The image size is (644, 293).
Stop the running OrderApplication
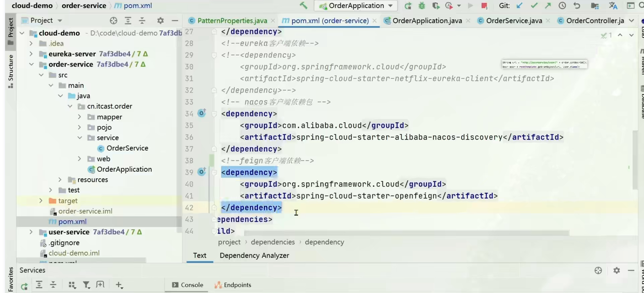(x=484, y=6)
